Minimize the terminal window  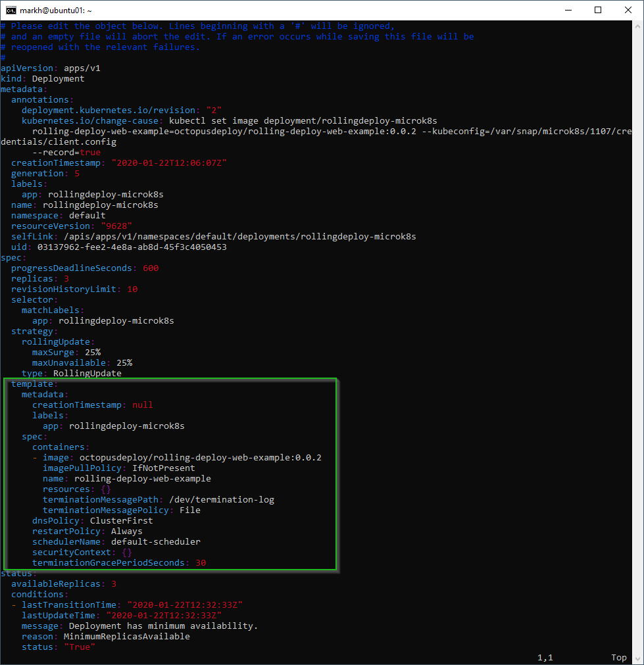click(x=566, y=10)
